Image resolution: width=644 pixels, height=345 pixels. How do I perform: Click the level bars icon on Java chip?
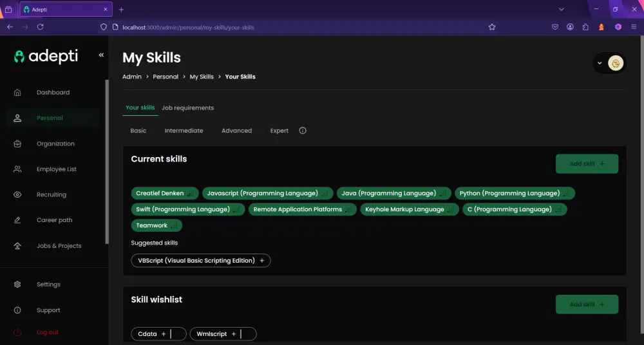click(x=443, y=194)
